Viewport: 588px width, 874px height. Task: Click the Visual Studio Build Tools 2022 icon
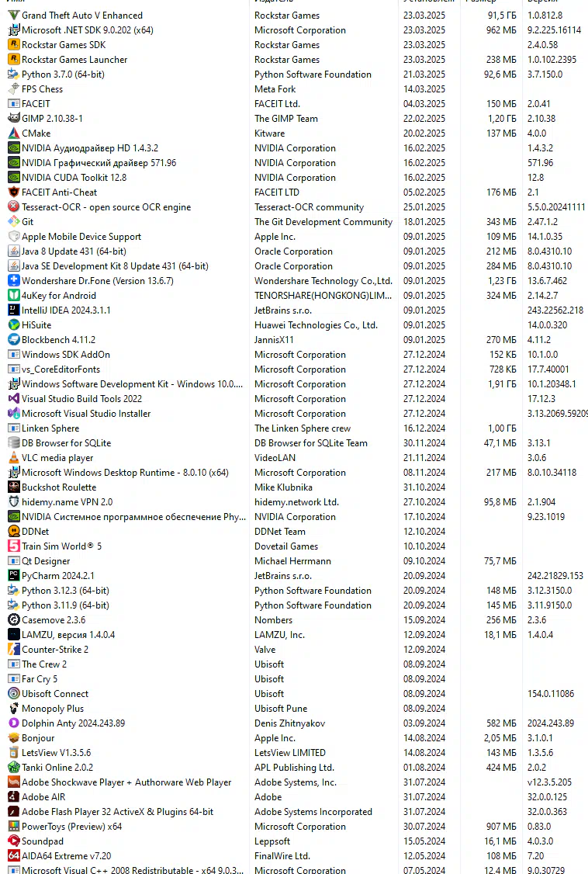[x=13, y=399]
